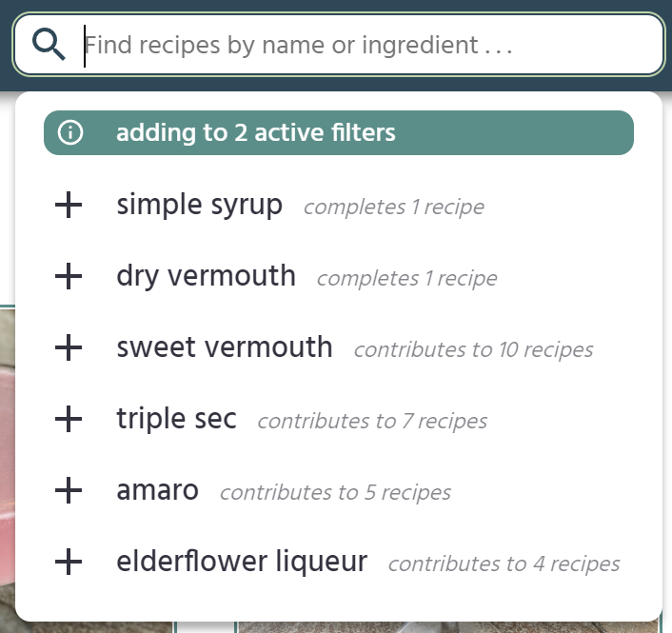Click the plus icon beside dry vermouth
The height and width of the screenshot is (633, 672).
69,277
